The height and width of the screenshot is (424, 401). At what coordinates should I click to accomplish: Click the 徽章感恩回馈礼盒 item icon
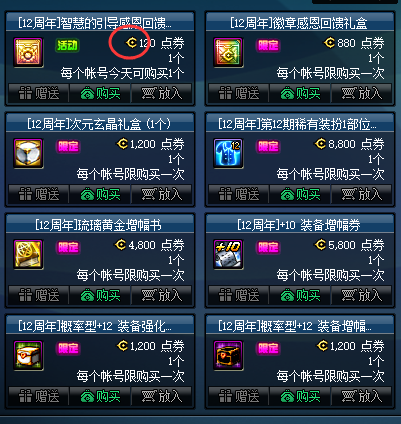coord(228,52)
